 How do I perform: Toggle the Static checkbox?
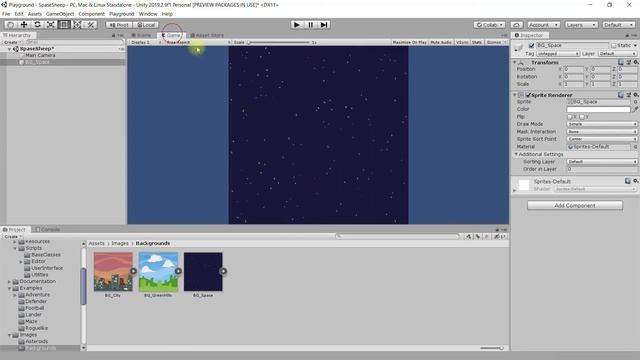(x=613, y=45)
